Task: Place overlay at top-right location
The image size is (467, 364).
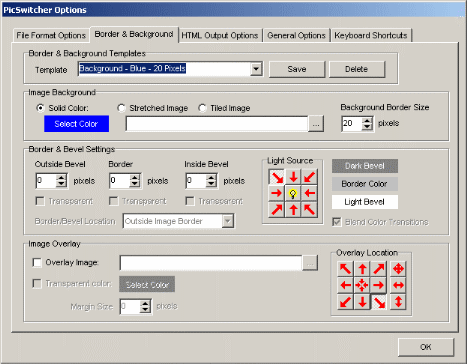Action: click(379, 269)
